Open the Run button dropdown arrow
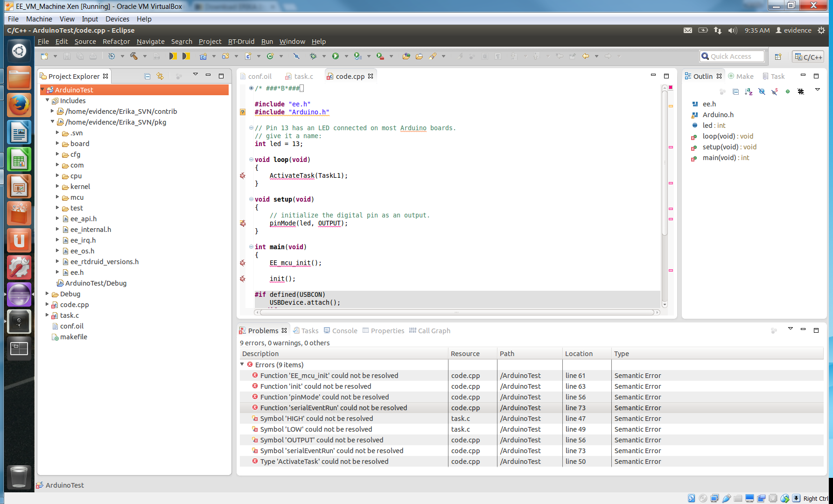Screen dimensions: 833x504 pos(346,56)
